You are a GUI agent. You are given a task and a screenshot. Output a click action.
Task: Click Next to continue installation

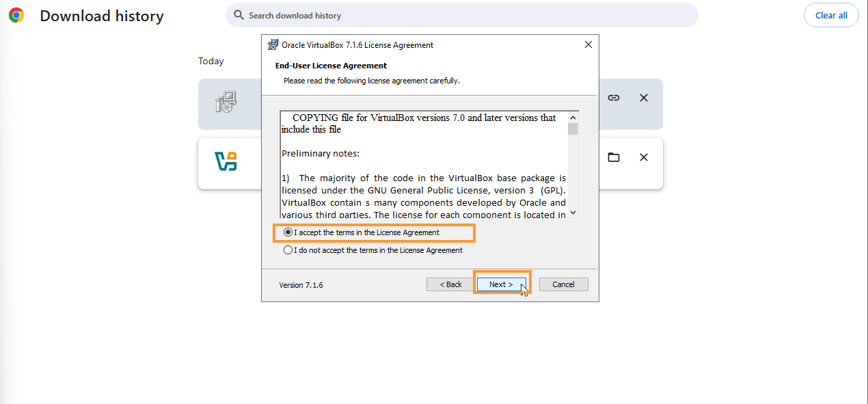coord(501,284)
